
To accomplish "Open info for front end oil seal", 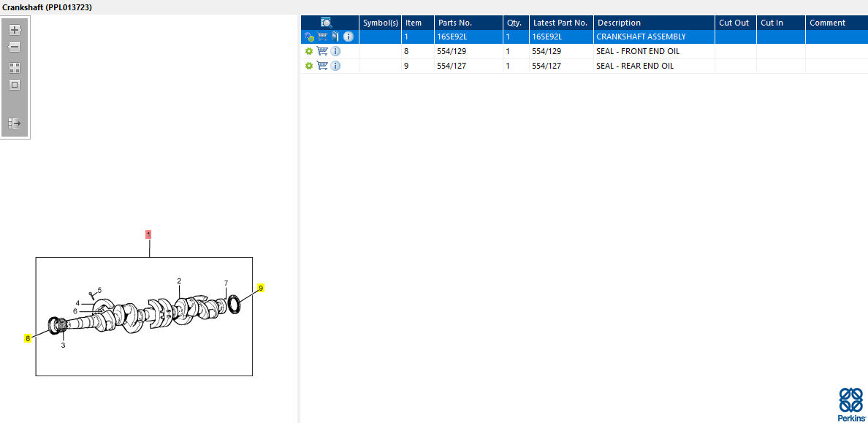I will point(335,51).
